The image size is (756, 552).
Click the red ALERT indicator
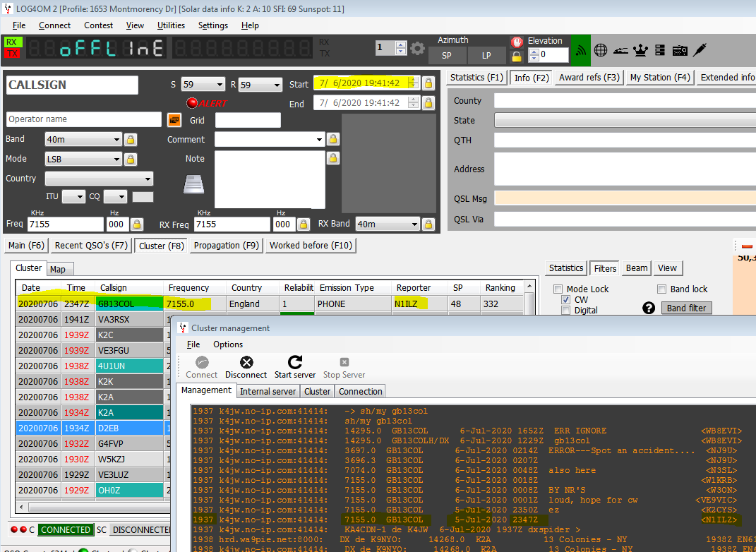point(207,103)
